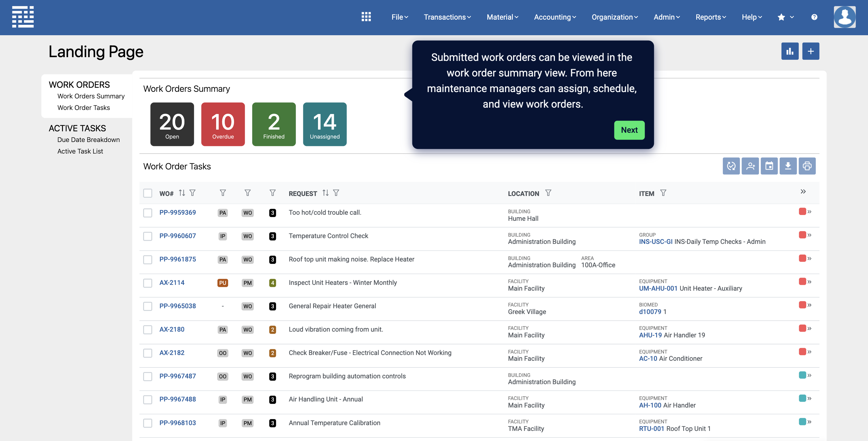868x441 pixels.
Task: Click the refresh status icon in Work Order Tasks toolbar
Action: coord(731,166)
